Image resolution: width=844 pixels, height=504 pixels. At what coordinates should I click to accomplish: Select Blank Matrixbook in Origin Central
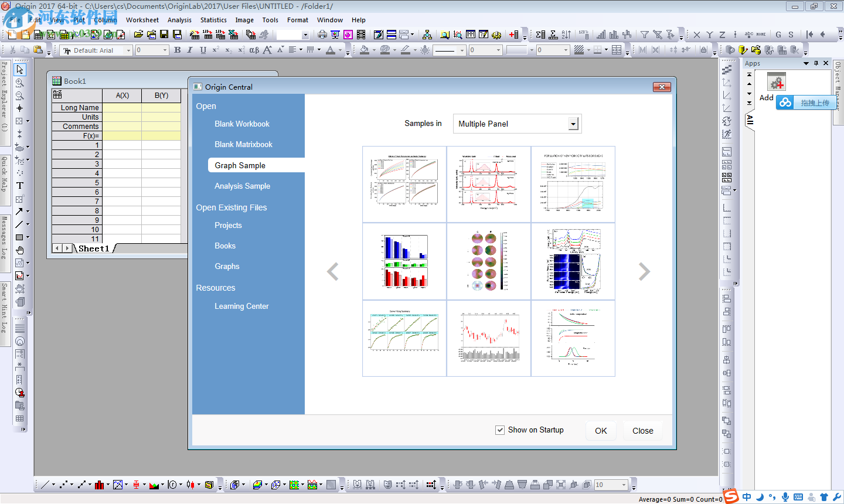click(x=243, y=144)
